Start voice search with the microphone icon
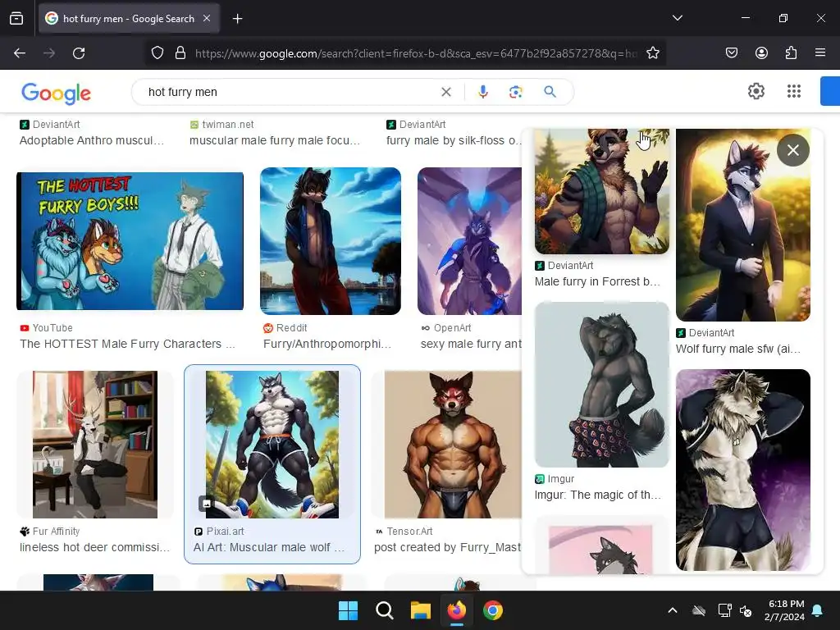This screenshot has width=840, height=630. pyautogui.click(x=482, y=92)
